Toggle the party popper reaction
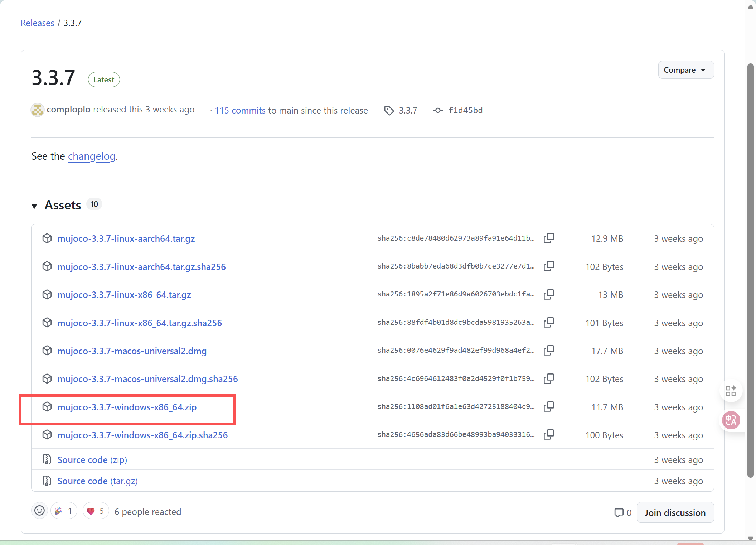Image resolution: width=756 pixels, height=545 pixels. (64, 511)
